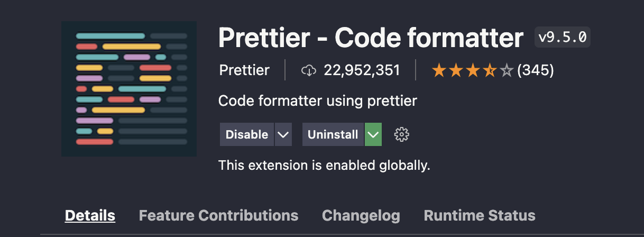Expand the dropdown arrow beside Disable
Image resolution: width=644 pixels, height=237 pixels.
click(x=283, y=134)
